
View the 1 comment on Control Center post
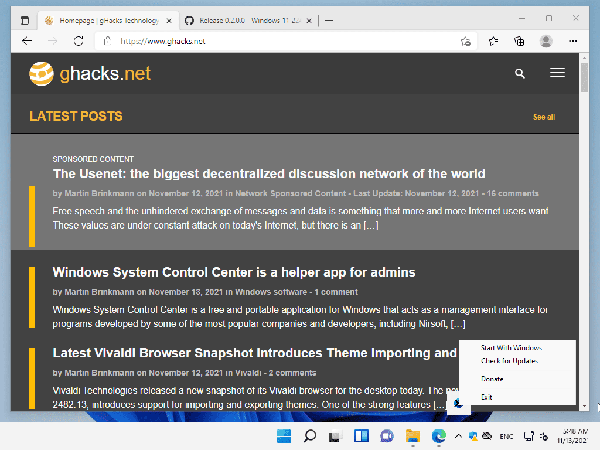click(336, 292)
